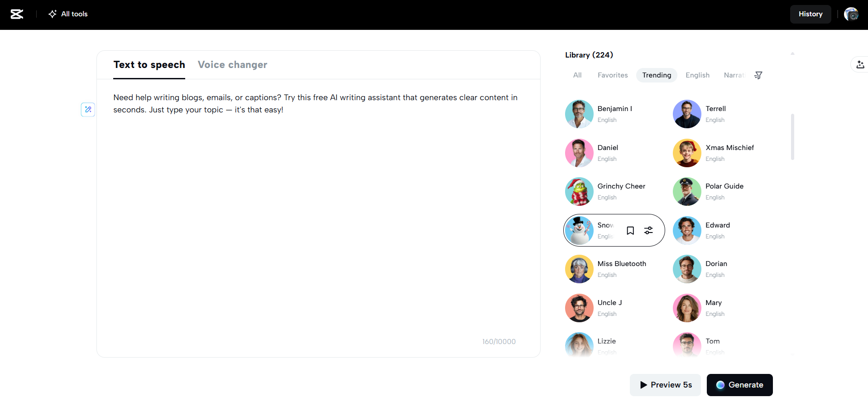Play the Preview 5s sample
This screenshot has height=412, width=868.
[665, 385]
